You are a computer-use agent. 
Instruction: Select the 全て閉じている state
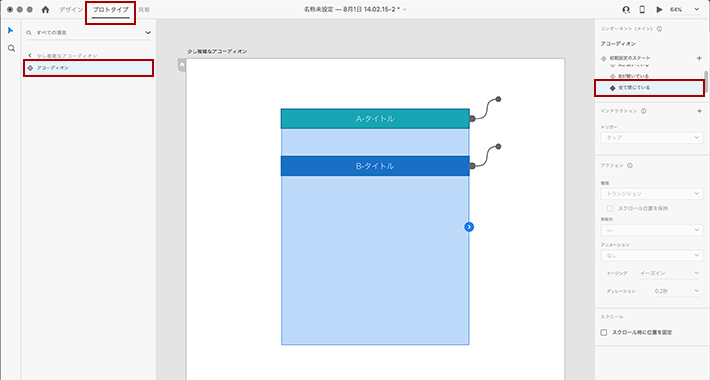[650, 88]
